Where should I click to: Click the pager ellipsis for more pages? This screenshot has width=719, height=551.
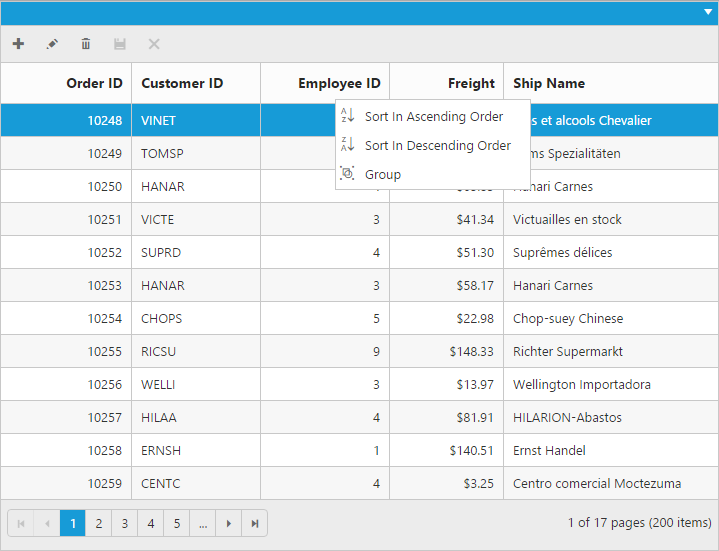[203, 523]
